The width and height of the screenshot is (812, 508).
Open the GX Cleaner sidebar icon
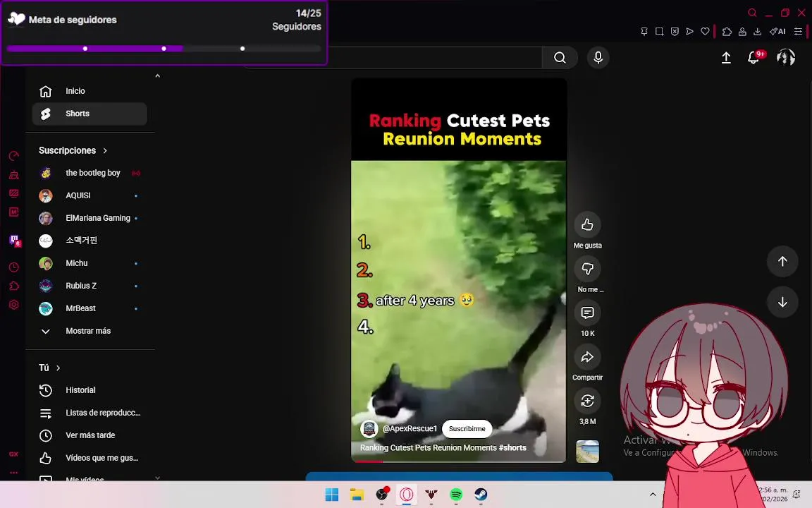(x=14, y=175)
